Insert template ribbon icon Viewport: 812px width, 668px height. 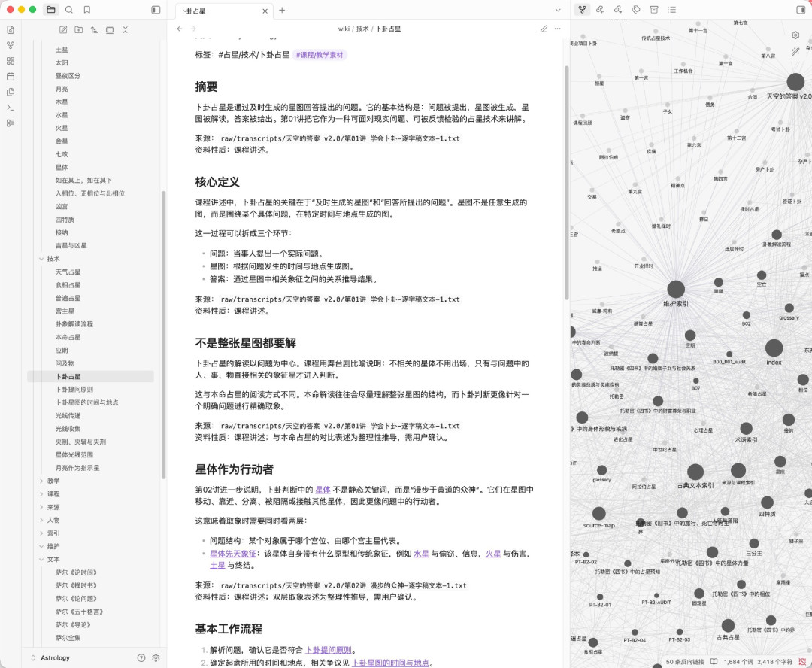pos(11,92)
